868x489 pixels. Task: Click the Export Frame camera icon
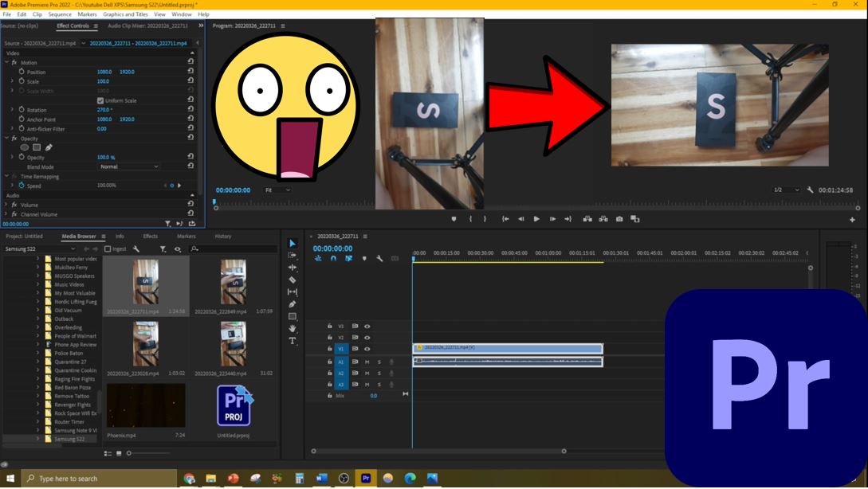pyautogui.click(x=619, y=219)
